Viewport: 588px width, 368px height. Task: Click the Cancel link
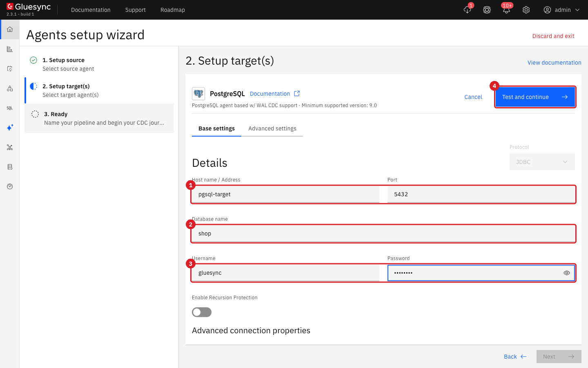pos(473,97)
